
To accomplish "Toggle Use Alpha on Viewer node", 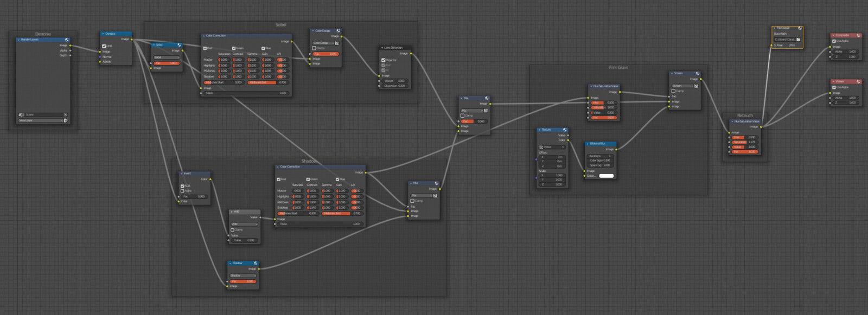I will click(834, 87).
